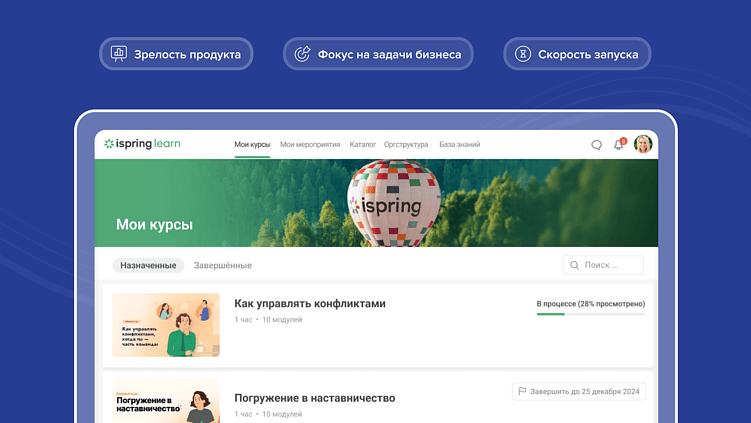Image resolution: width=751 pixels, height=423 pixels.
Task: Click the Мои курсы banner heading
Action: tap(154, 224)
